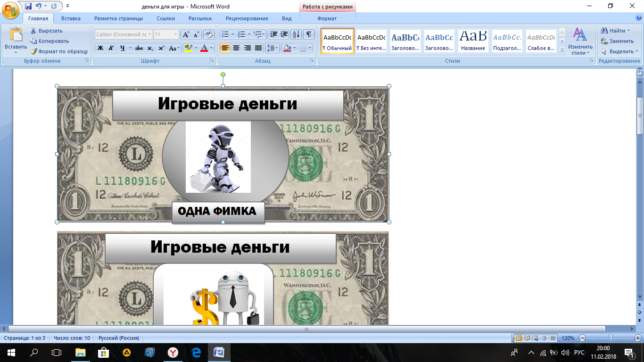Open the Разметка страницы tab
The width and height of the screenshot is (644, 362).
point(118,18)
